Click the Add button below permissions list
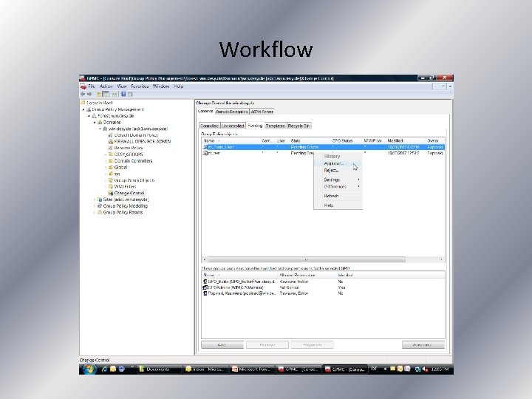The height and width of the screenshot is (399, 532). click(x=222, y=345)
